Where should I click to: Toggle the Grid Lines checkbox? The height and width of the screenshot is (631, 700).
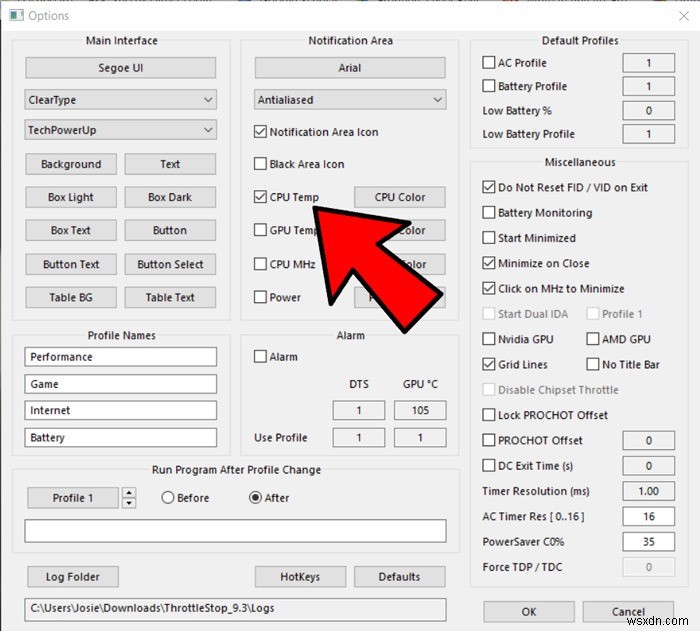[x=488, y=364]
